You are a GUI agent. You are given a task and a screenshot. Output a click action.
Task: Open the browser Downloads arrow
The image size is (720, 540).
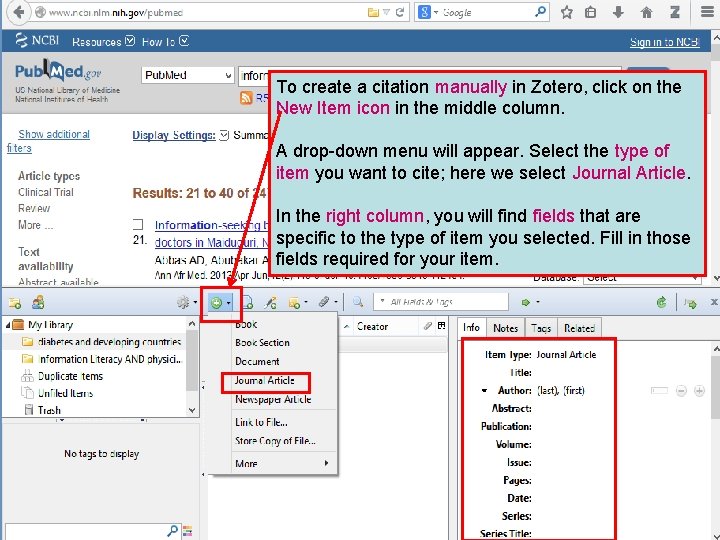pyautogui.click(x=618, y=12)
